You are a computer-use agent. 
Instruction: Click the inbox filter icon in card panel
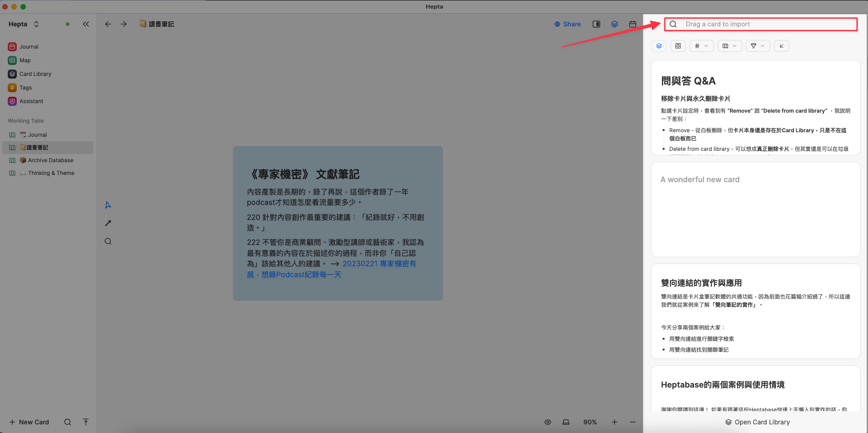coord(678,46)
